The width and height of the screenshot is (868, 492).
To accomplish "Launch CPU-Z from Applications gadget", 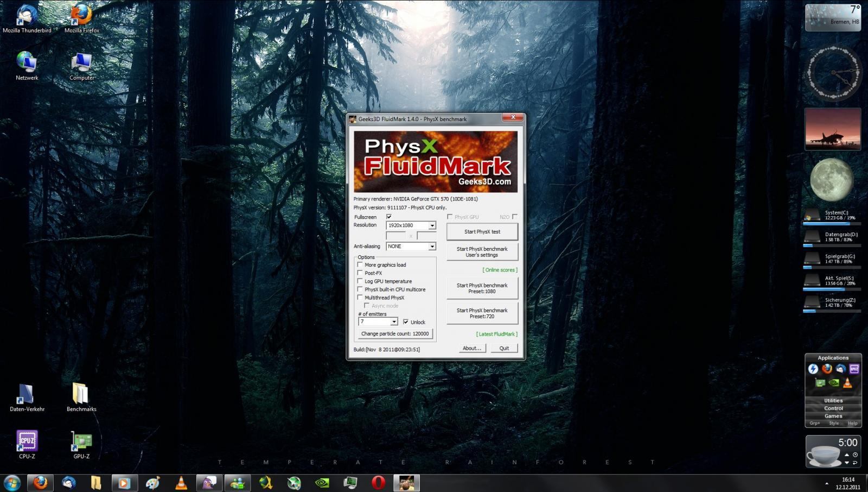I will 854,369.
